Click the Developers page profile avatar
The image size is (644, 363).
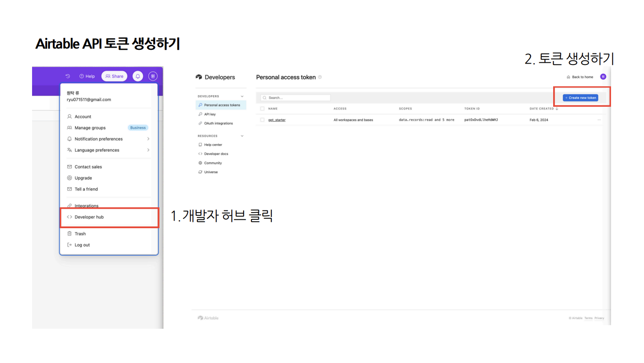coord(603,77)
